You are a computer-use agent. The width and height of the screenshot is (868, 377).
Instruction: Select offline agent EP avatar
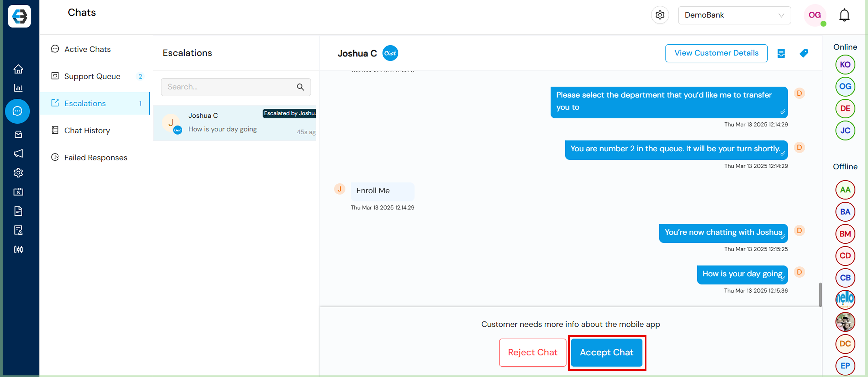845,366
